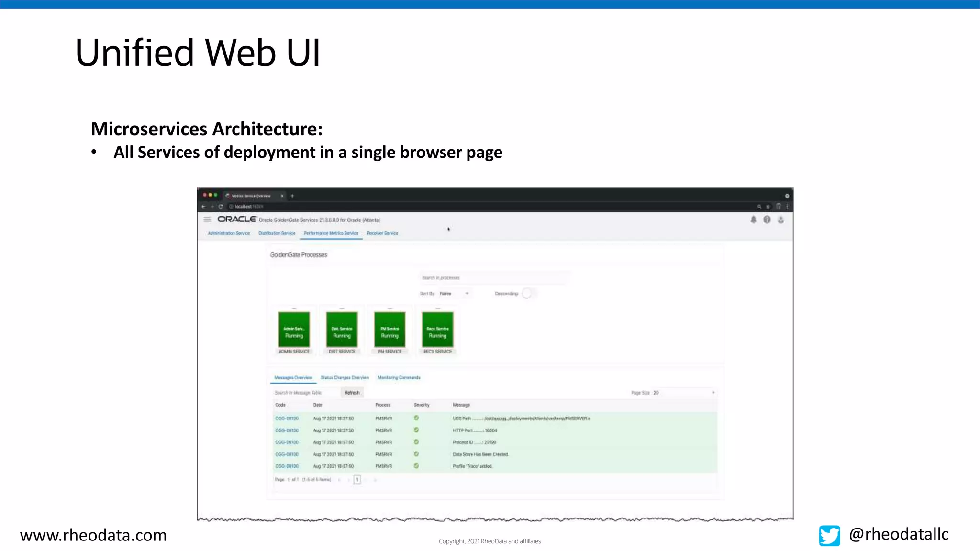Click the ORACLE logo

coord(237,219)
